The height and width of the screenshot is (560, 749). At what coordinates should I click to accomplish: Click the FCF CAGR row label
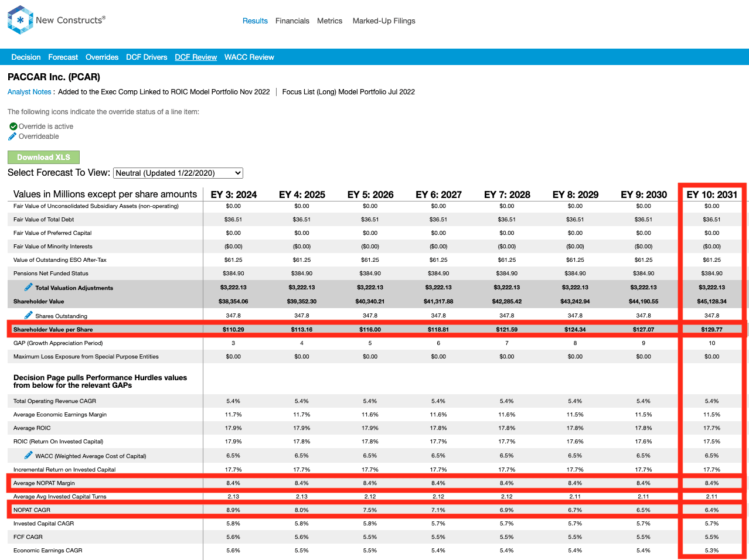(28, 537)
